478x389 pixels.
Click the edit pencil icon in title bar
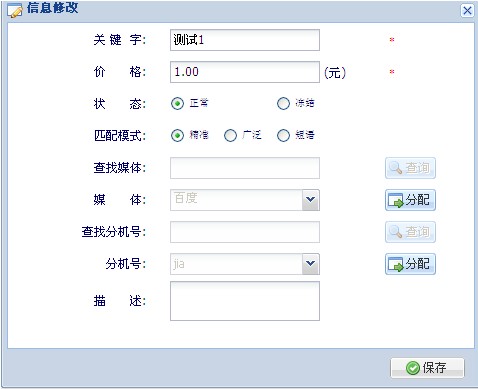[x=15, y=10]
